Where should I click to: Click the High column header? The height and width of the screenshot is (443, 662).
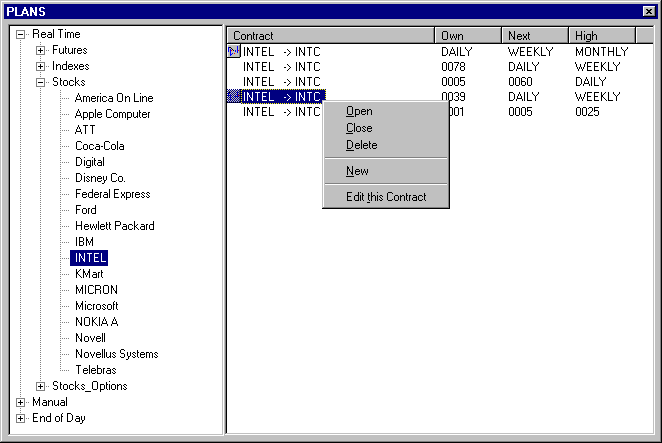tap(602, 35)
